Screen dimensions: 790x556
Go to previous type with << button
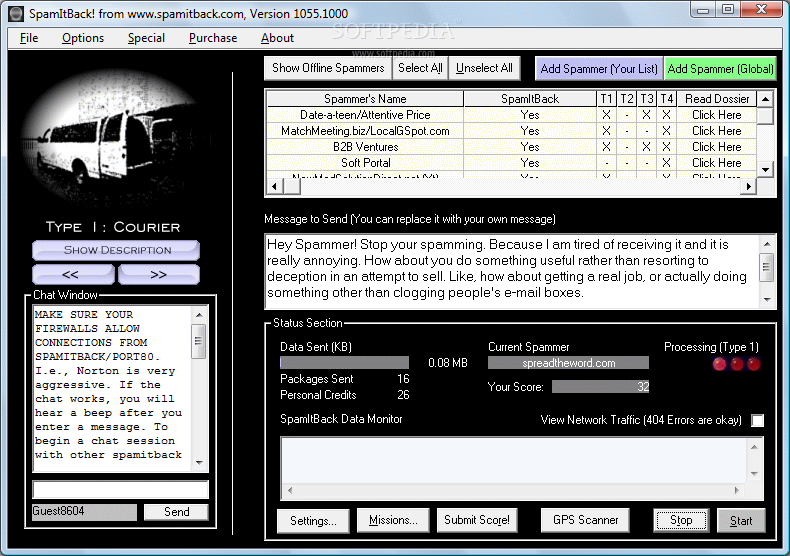73,274
